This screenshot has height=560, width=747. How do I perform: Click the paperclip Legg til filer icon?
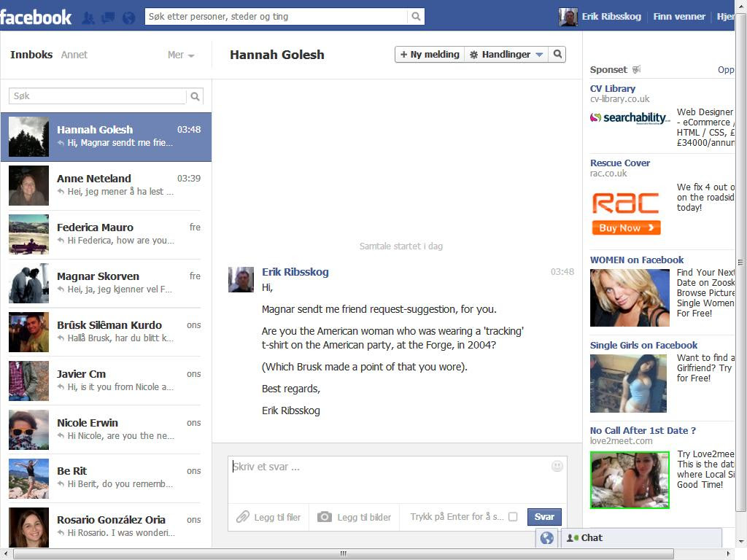pos(243,517)
